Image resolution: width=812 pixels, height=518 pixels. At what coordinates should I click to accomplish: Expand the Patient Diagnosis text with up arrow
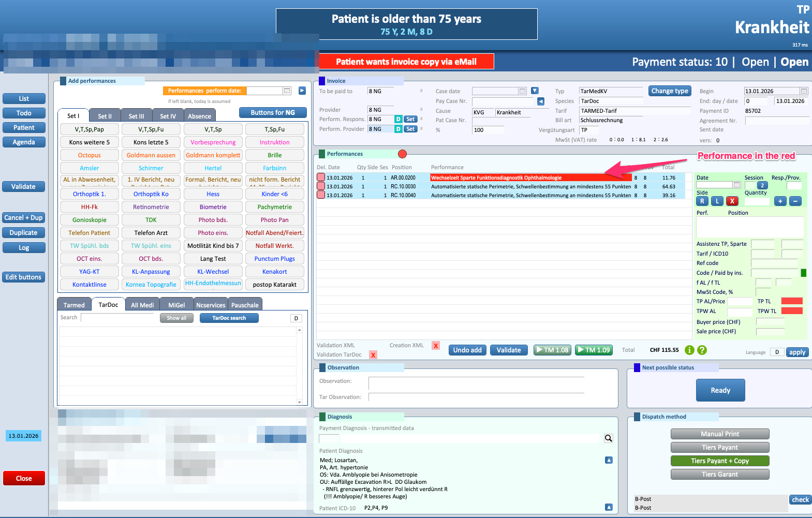[x=609, y=460]
